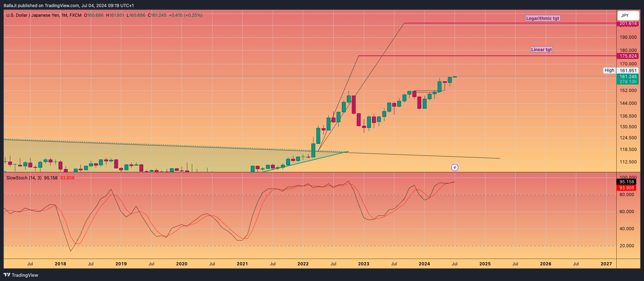Click the current price 161.245 label
Screen dimensions: 644x281
pos(628,77)
